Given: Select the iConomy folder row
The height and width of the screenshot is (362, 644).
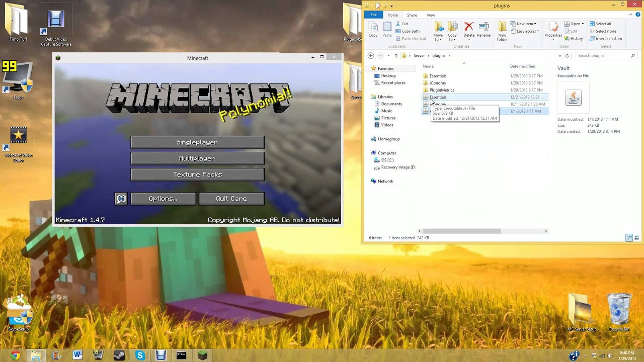Looking at the screenshot, I should point(485,83).
